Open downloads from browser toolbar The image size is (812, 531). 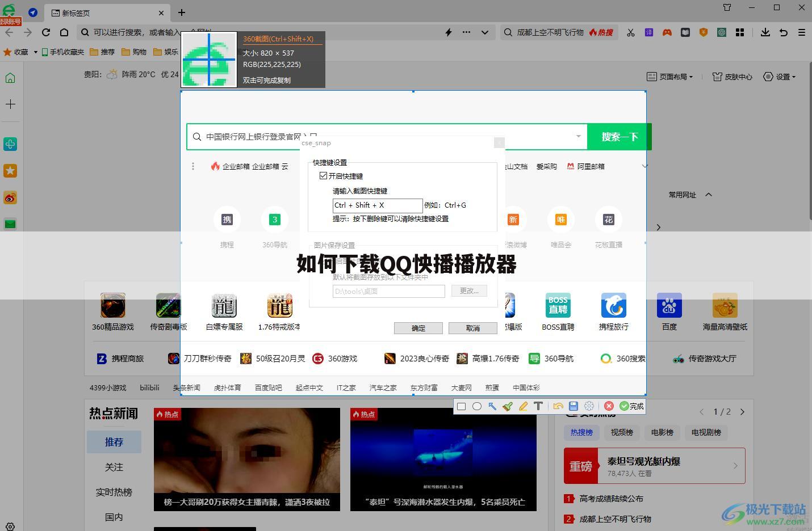coord(765,32)
